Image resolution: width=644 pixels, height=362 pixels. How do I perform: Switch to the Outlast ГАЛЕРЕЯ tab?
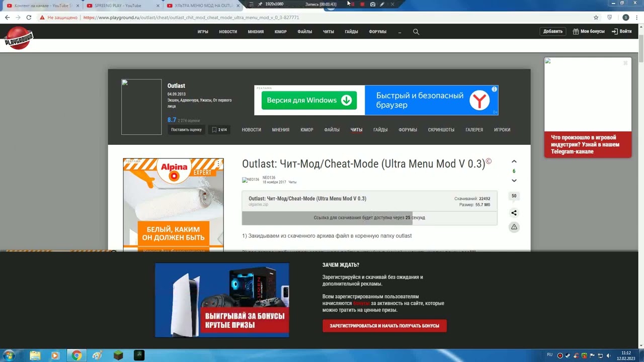coord(474,130)
